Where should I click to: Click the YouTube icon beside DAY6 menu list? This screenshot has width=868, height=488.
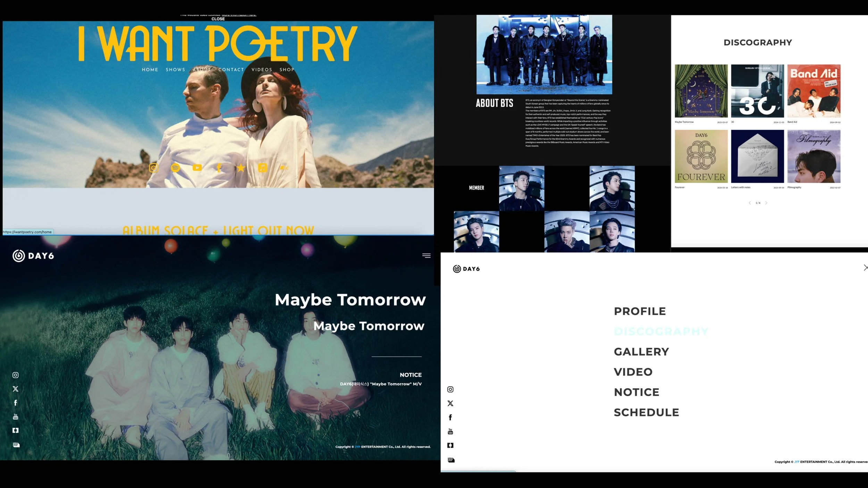click(450, 431)
